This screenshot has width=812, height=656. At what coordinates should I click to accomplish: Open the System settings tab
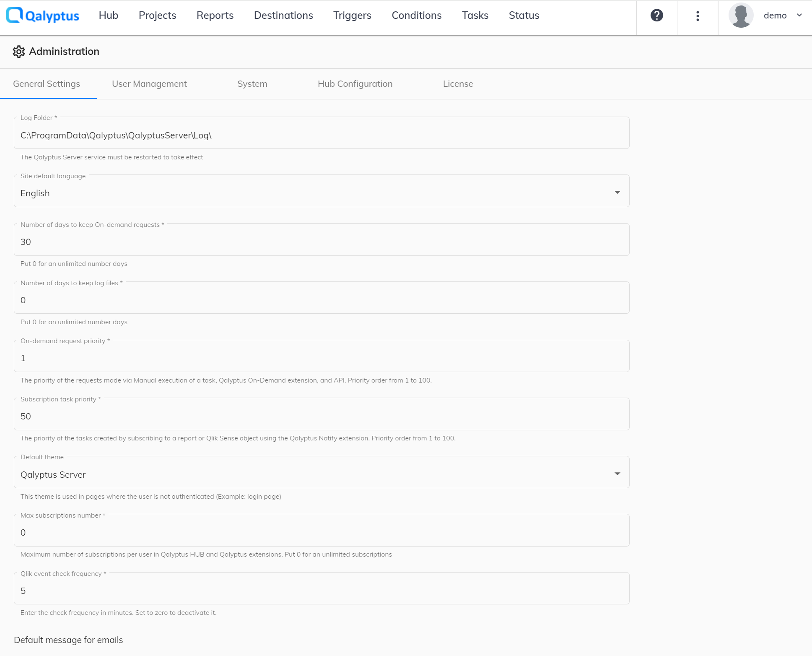(252, 83)
